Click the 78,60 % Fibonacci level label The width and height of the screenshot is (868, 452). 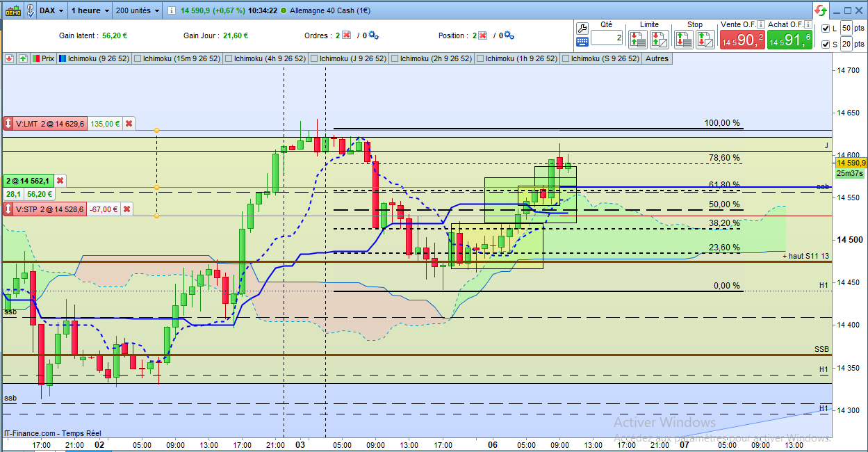point(724,158)
